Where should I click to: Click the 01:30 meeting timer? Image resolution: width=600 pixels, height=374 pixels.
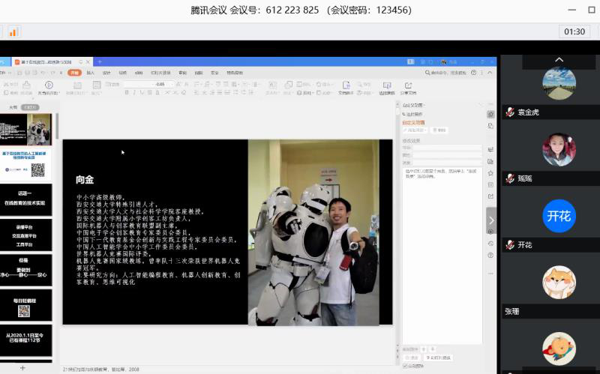(574, 32)
